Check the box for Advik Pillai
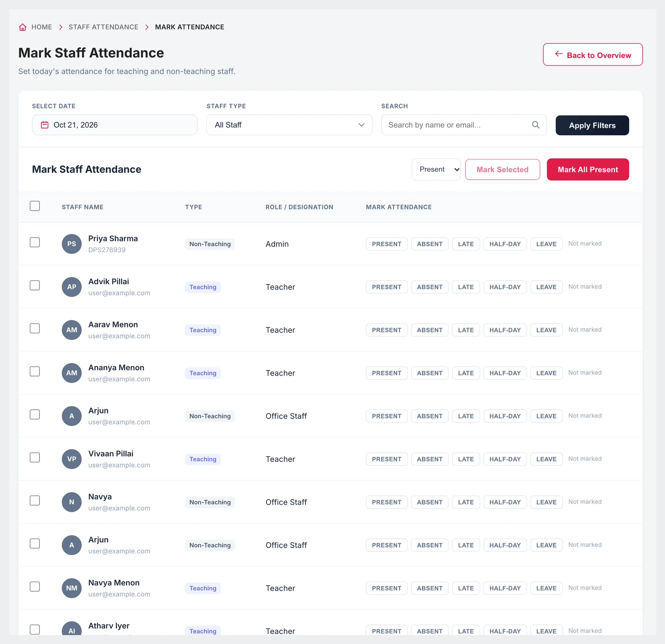Image resolution: width=665 pixels, height=644 pixels. [35, 285]
